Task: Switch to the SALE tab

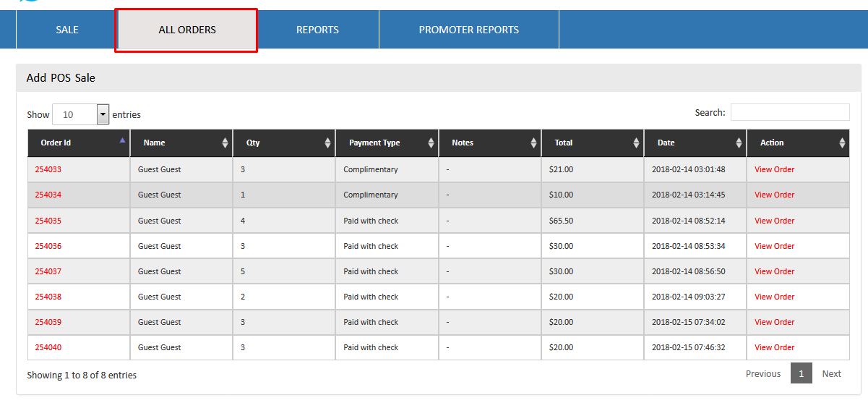Action: (67, 30)
